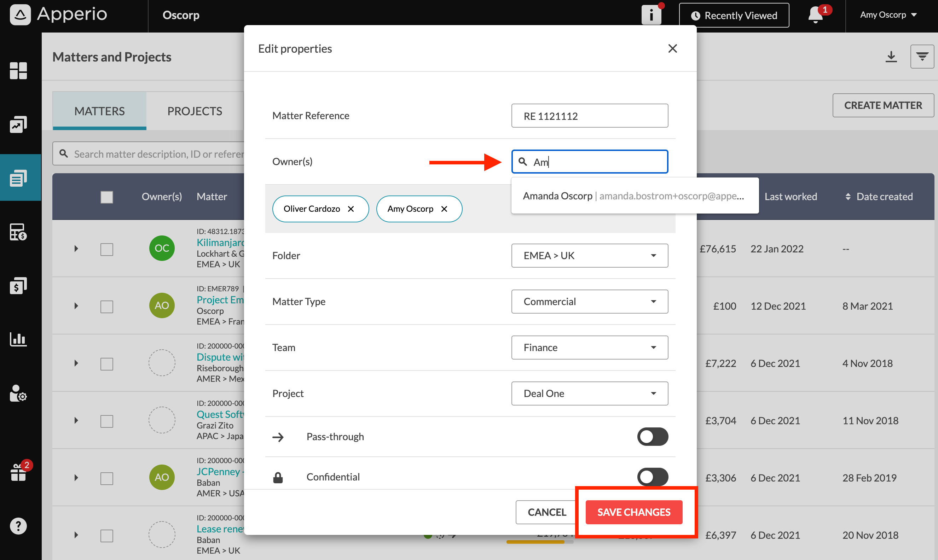Open the bar chart reports sidebar icon

click(18, 339)
